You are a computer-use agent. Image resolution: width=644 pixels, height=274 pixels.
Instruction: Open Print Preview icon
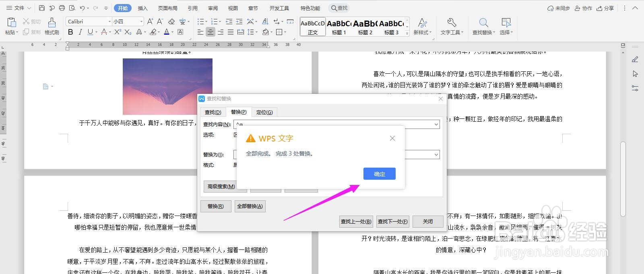72,8
